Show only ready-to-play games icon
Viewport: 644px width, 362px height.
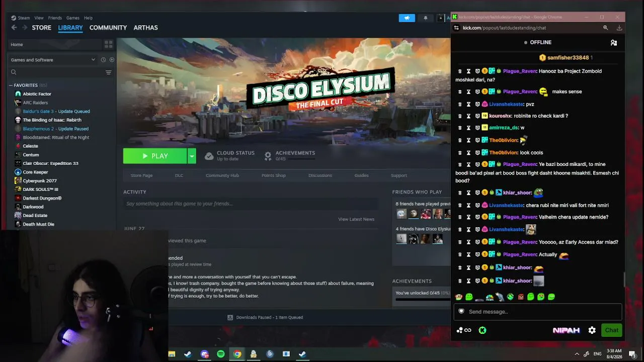[x=112, y=60]
